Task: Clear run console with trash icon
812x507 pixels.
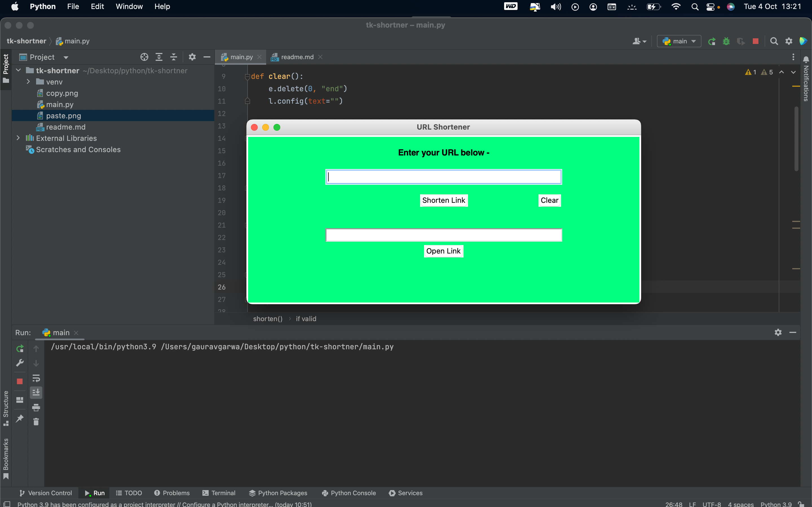Action: (x=36, y=421)
